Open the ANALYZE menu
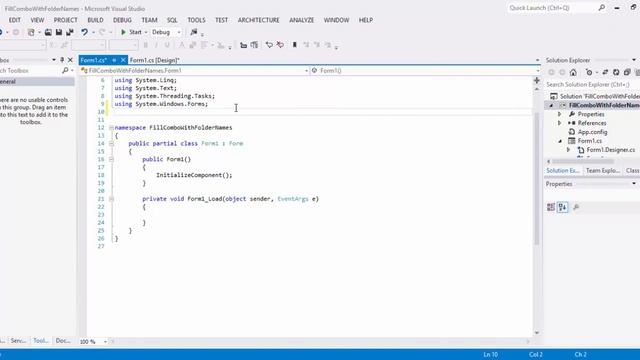The width and height of the screenshot is (640, 360). (x=302, y=20)
